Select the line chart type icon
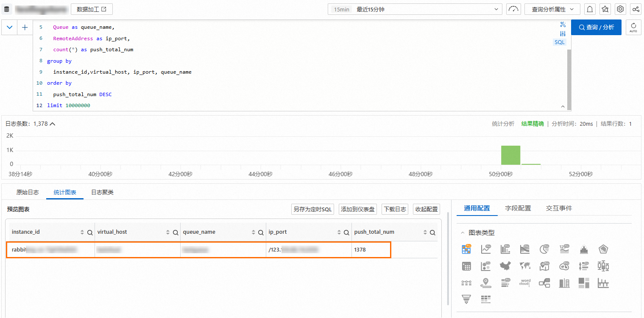 [x=486, y=249]
